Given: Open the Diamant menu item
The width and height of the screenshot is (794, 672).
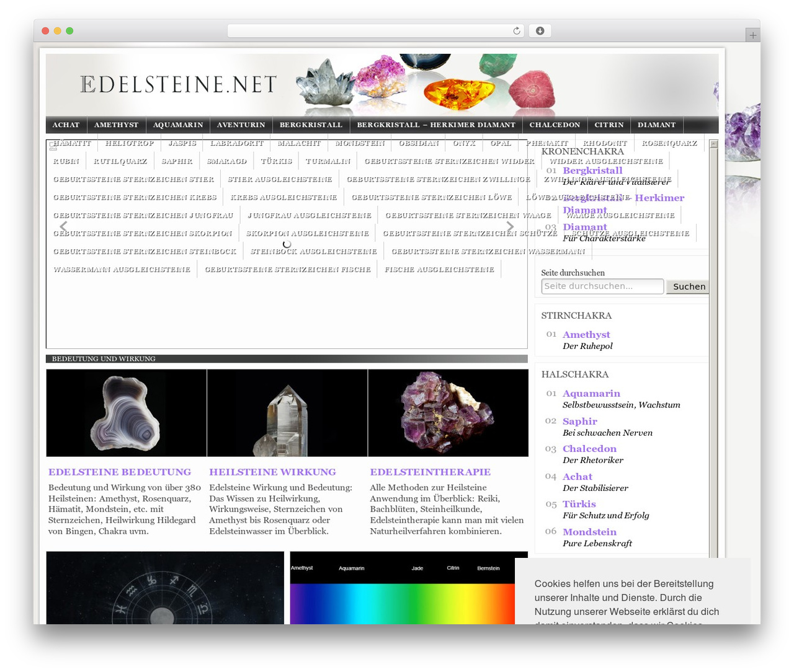Looking at the screenshot, I should click(657, 125).
